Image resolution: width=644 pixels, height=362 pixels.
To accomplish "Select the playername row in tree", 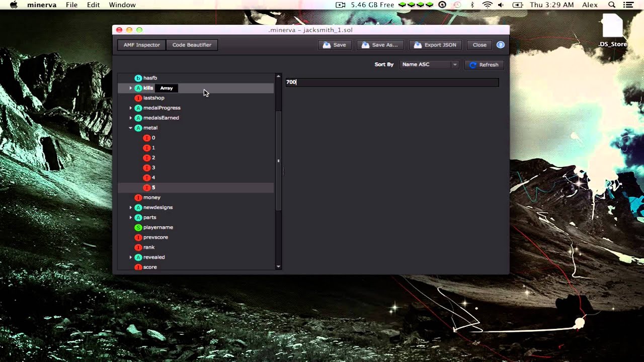I will point(196,227).
